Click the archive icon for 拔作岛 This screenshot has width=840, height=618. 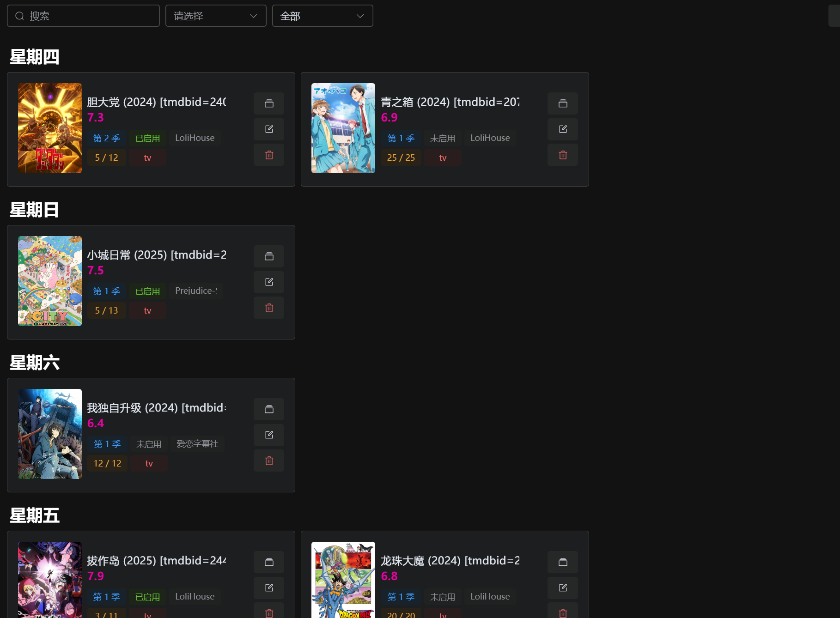point(269,562)
